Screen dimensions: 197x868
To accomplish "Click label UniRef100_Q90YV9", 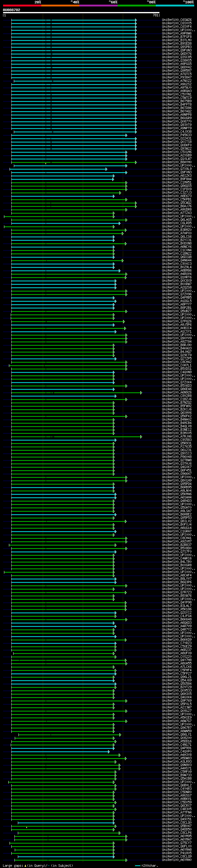I will (x=177, y=338).
